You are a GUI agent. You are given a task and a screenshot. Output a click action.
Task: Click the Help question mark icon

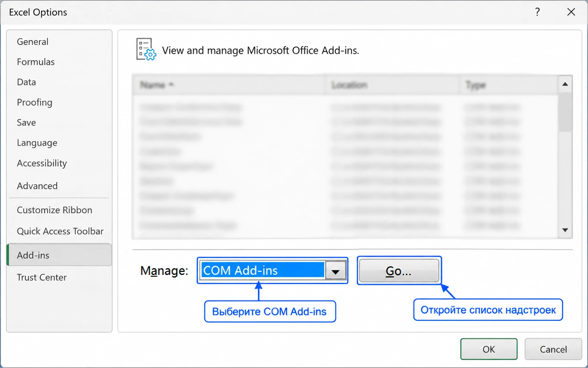click(x=537, y=12)
